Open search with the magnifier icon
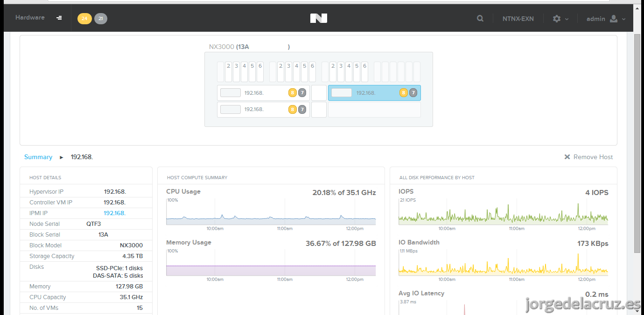The width and height of the screenshot is (644, 315). pyautogui.click(x=480, y=19)
